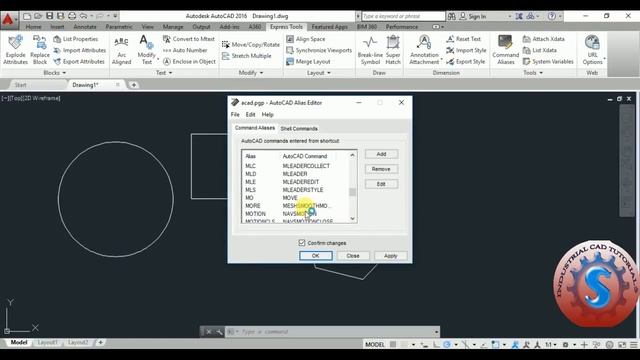Select the Replace Block tool

pos(40,50)
